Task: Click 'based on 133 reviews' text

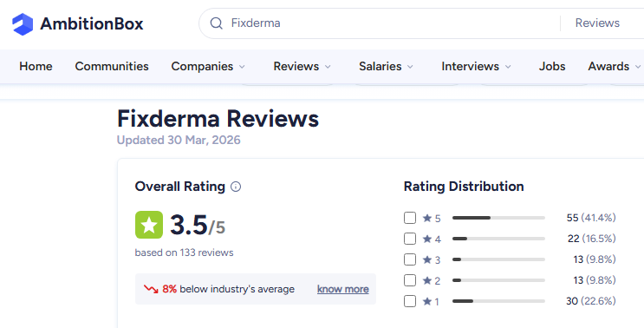Action: [x=184, y=253]
